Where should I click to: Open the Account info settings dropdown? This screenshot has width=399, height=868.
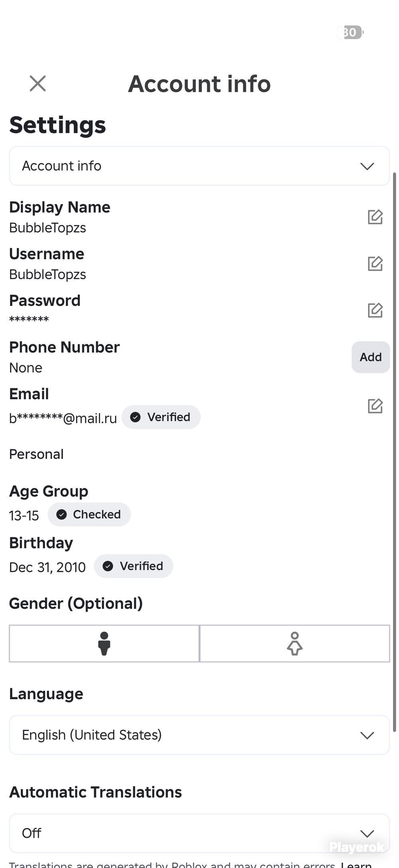pyautogui.click(x=199, y=166)
